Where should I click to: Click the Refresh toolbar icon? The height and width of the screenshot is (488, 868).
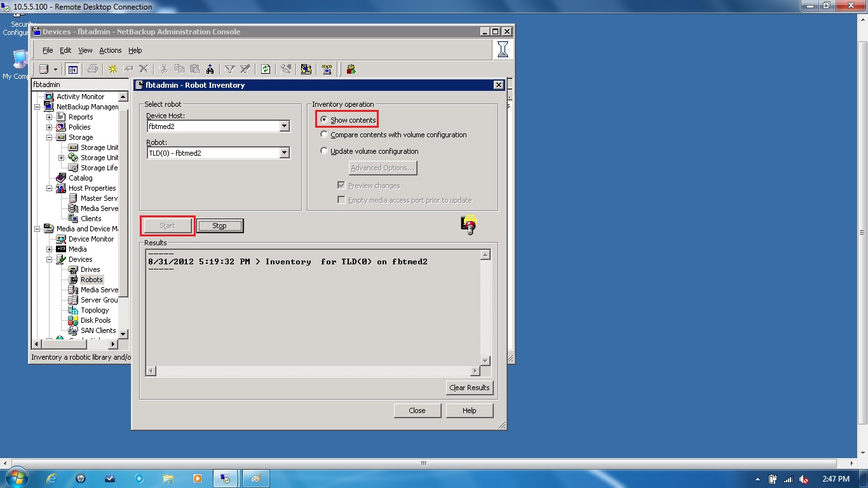click(266, 69)
